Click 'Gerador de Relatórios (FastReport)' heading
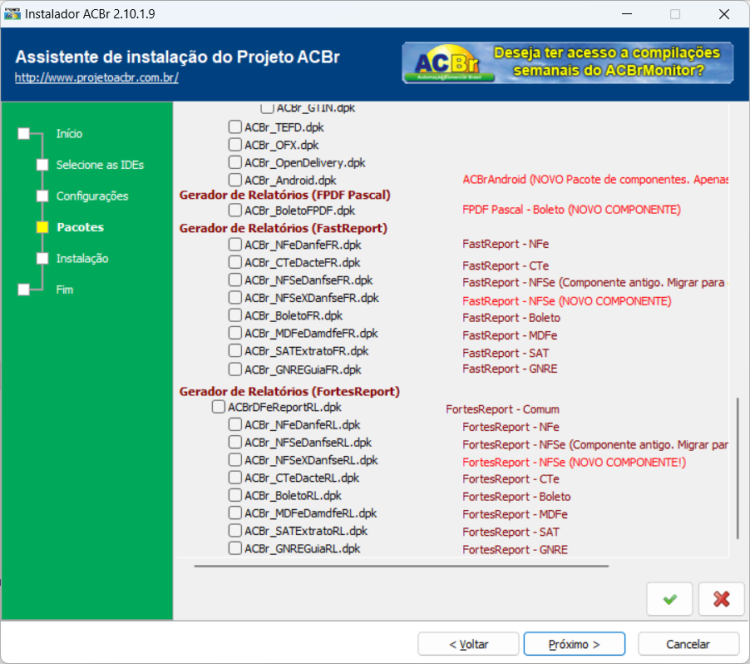The image size is (750, 664). tap(283, 228)
